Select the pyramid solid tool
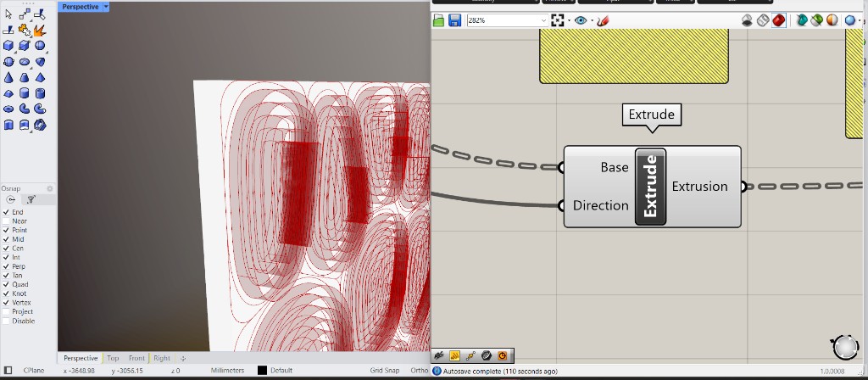868x380 pixels. click(39, 77)
